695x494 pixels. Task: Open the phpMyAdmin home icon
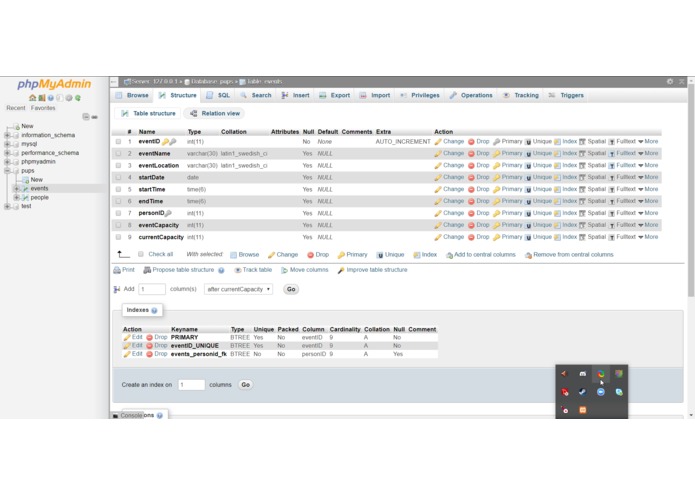point(32,98)
